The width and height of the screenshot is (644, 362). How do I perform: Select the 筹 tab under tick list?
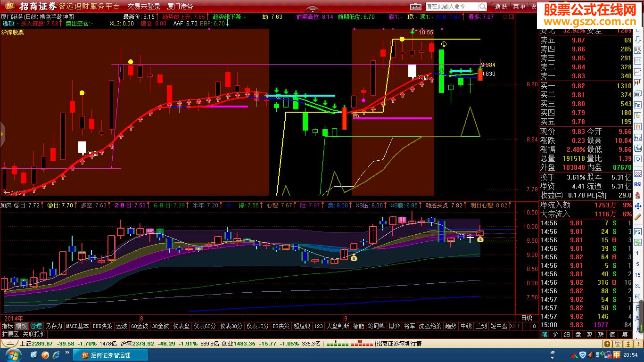click(625, 335)
